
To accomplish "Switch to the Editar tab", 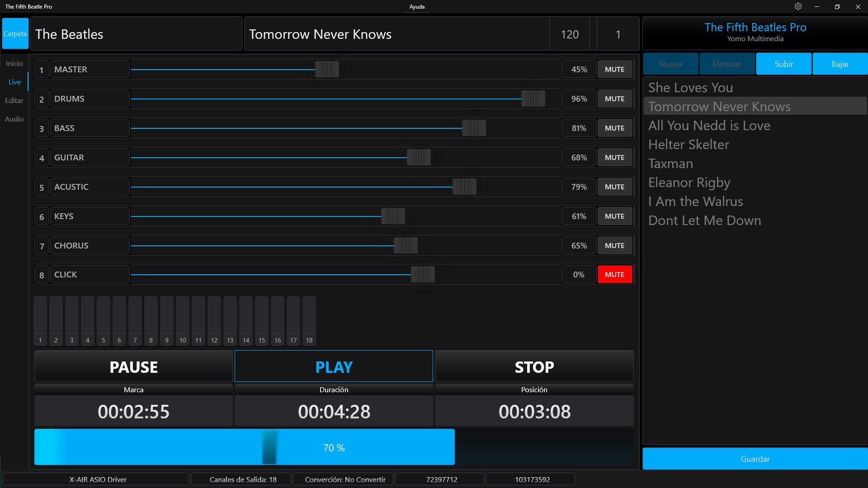I will (x=14, y=101).
